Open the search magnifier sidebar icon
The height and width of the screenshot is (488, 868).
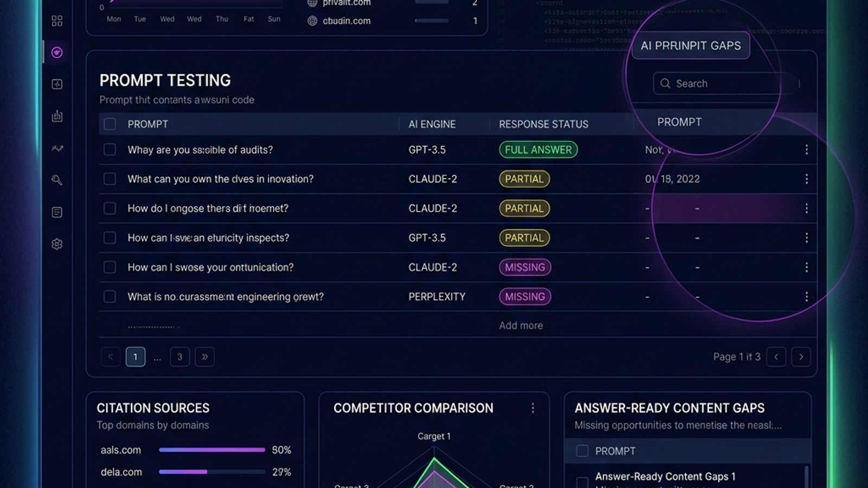coord(57,180)
